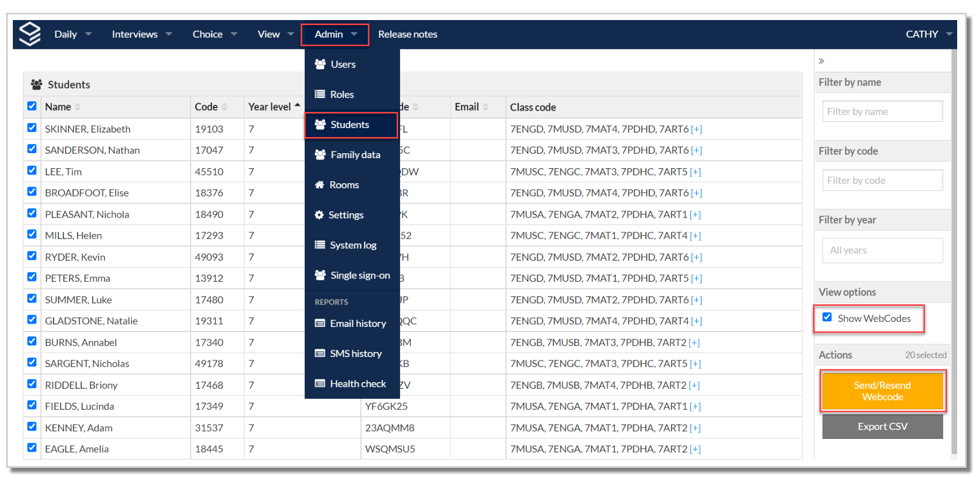
Task: Click the Roles list icon
Action: coord(320,94)
